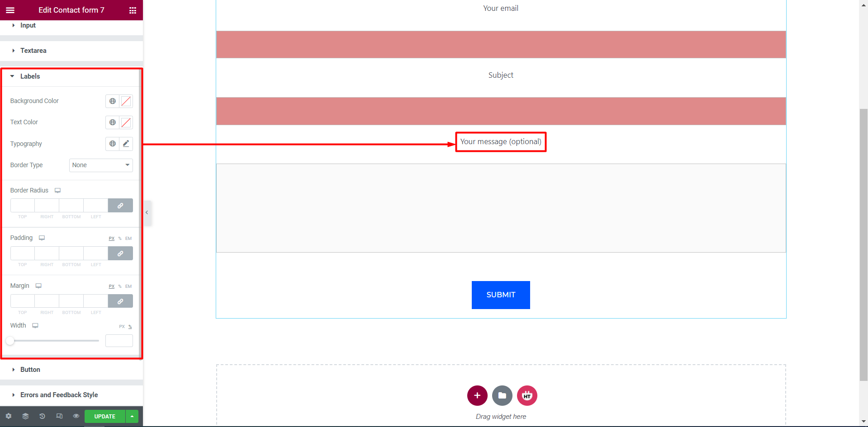Open the Border Type dropdown

point(101,165)
